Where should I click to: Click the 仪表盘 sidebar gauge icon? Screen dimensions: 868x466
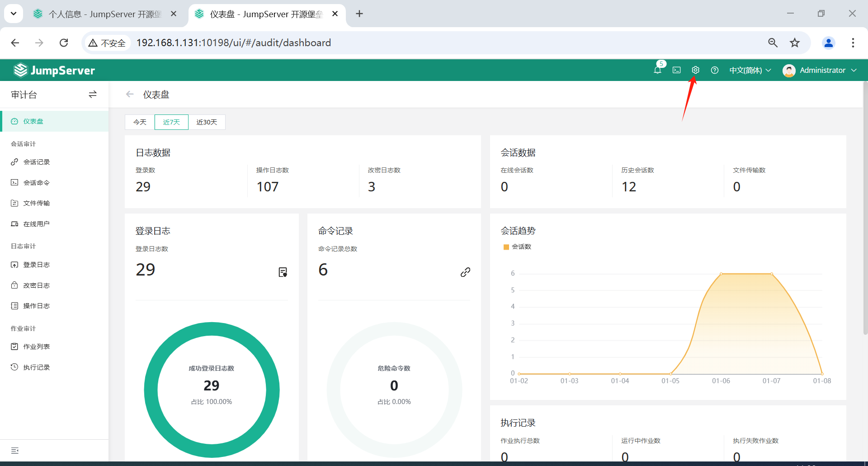pyautogui.click(x=14, y=121)
